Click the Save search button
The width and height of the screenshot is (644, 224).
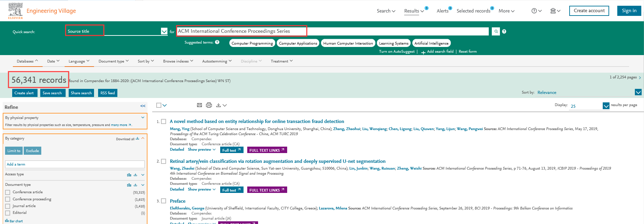tap(52, 93)
